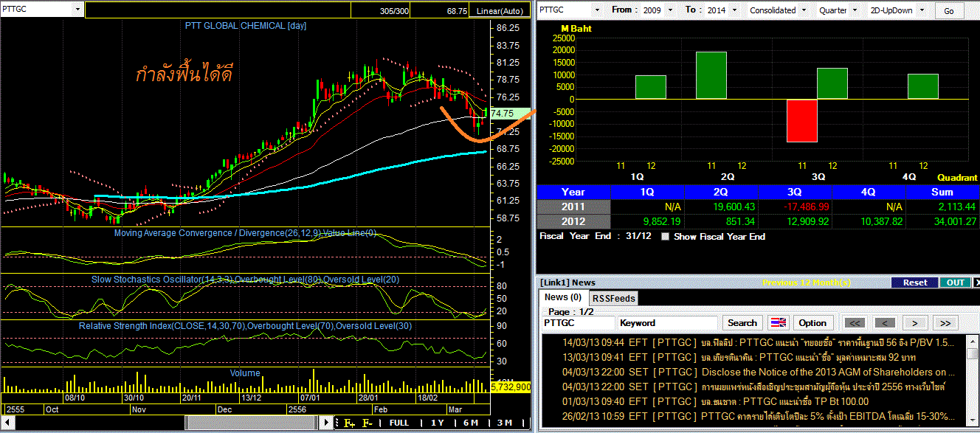Open news 14/03/13 09:44 PTTGC

(x=758, y=342)
